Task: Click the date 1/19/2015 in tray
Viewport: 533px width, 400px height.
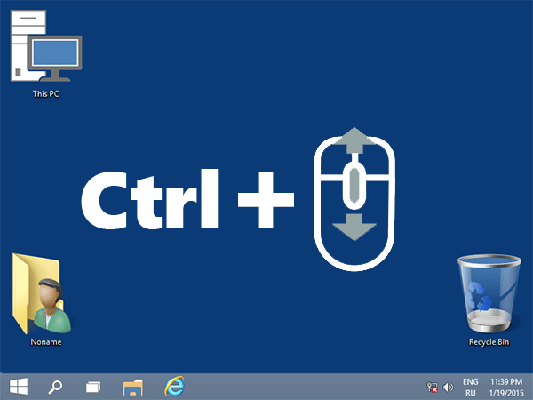Action: pyautogui.click(x=506, y=393)
